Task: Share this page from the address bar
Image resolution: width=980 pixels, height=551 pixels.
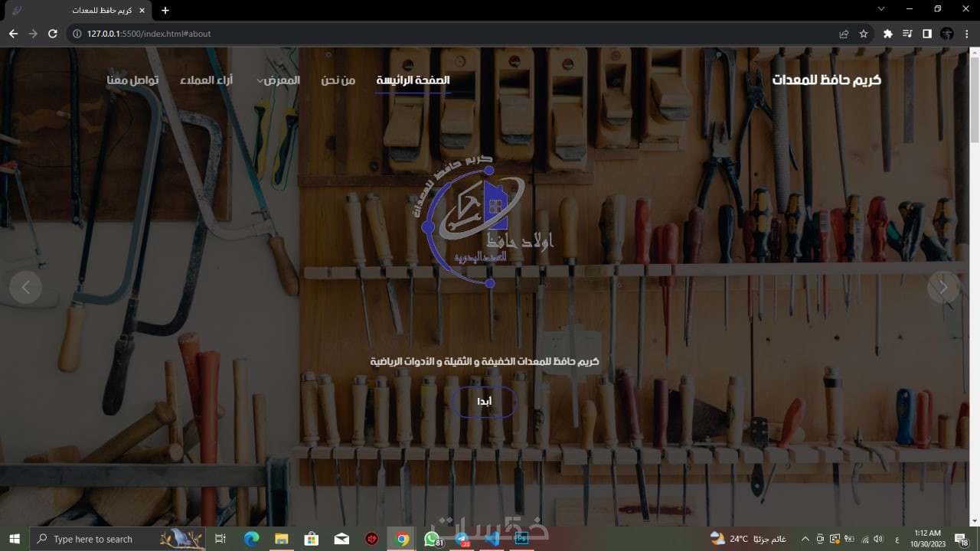Action: 844,34
